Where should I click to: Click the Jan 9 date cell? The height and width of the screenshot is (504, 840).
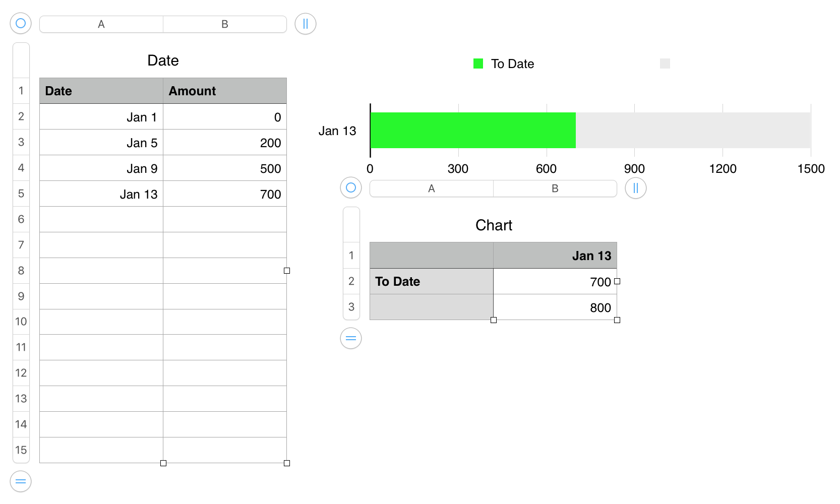[x=101, y=168]
